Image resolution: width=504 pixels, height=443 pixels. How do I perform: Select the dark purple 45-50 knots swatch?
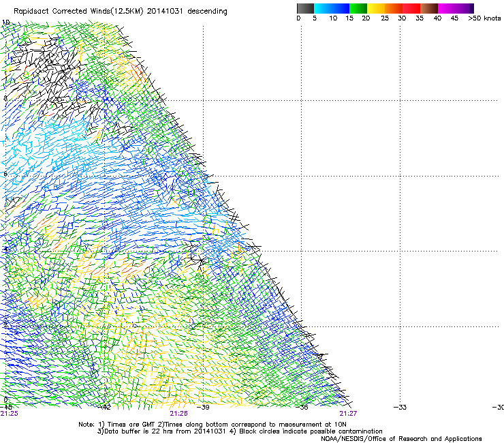[464, 8]
